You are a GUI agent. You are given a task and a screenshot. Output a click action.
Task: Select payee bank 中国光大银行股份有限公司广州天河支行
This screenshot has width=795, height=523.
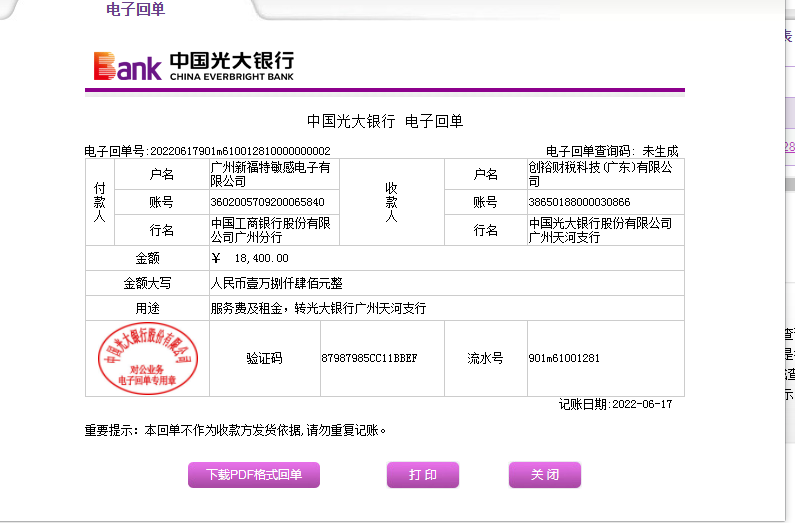coord(600,230)
